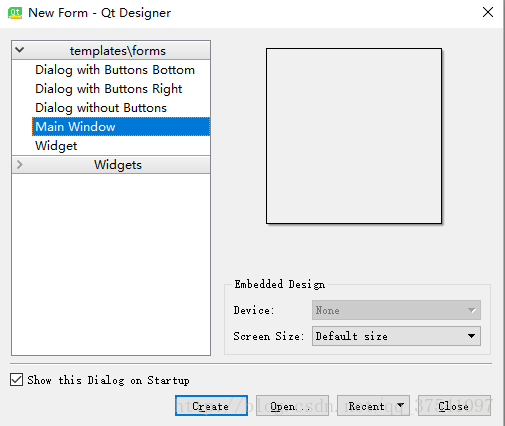505x426 pixels.
Task: Click the templates\forms header text
Action: pyautogui.click(x=118, y=51)
